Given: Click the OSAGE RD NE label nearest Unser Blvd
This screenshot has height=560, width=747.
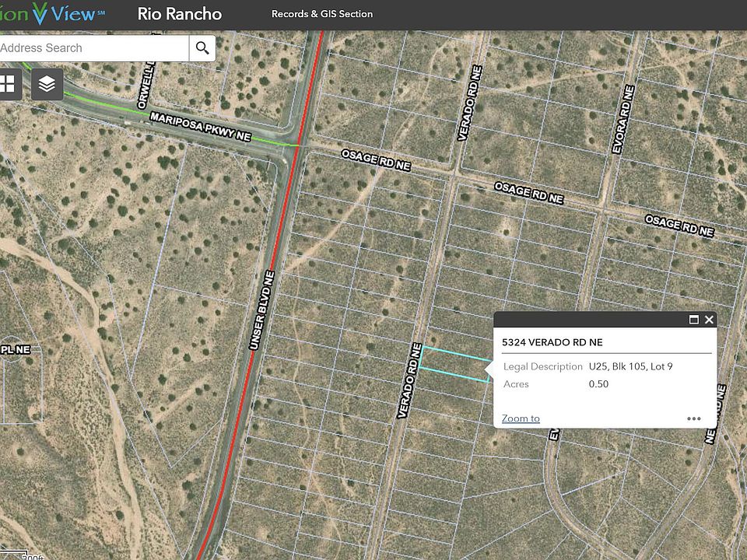Looking at the screenshot, I should click(376, 160).
